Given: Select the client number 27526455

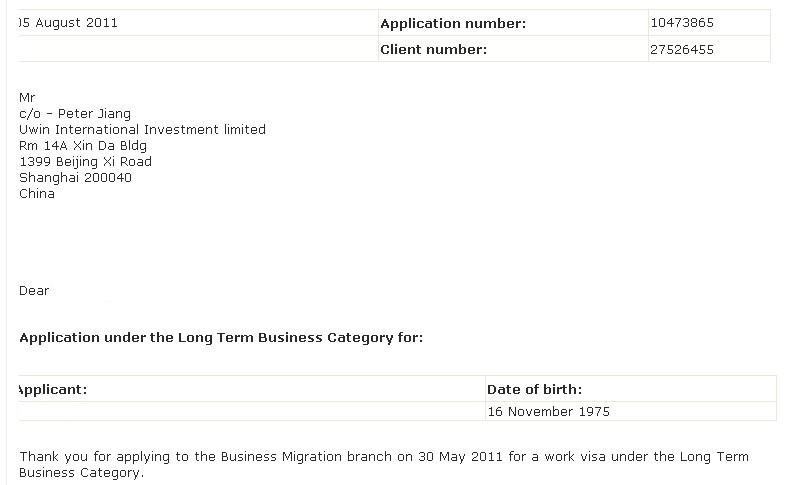Looking at the screenshot, I should (682, 50).
